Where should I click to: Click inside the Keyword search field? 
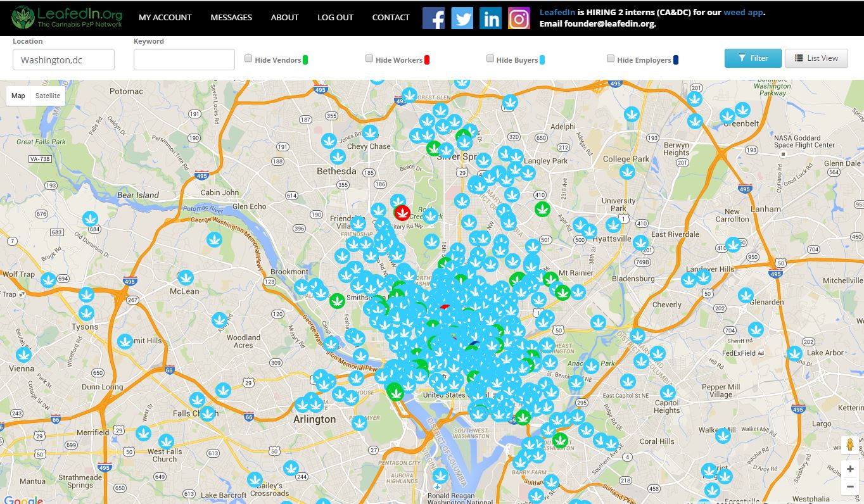(184, 59)
